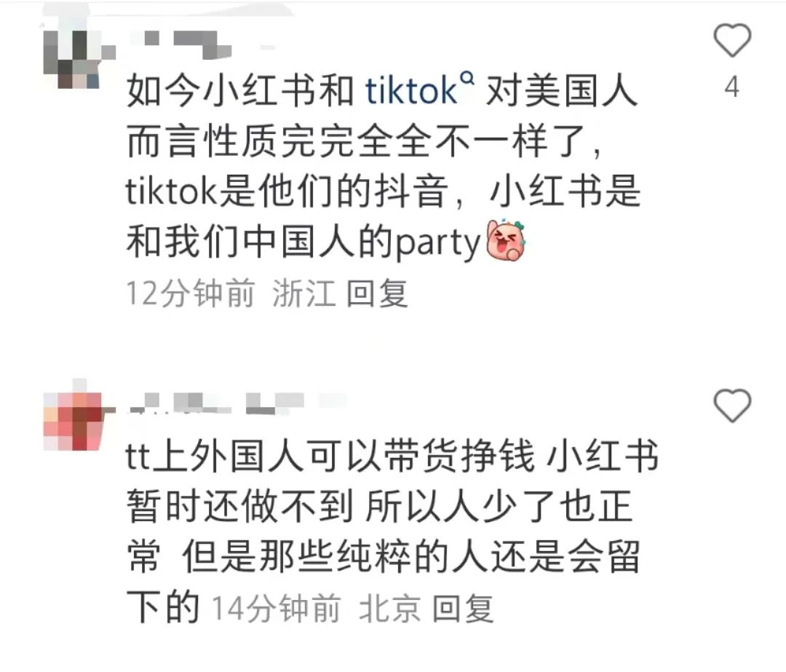The height and width of the screenshot is (672, 786).
Task: Tap the 浙江 location label
Action: click(x=303, y=293)
